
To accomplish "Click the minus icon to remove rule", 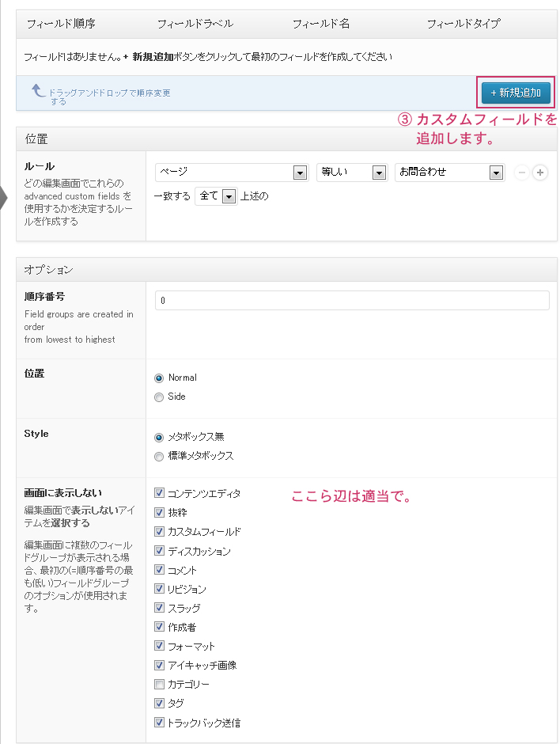I will [522, 173].
